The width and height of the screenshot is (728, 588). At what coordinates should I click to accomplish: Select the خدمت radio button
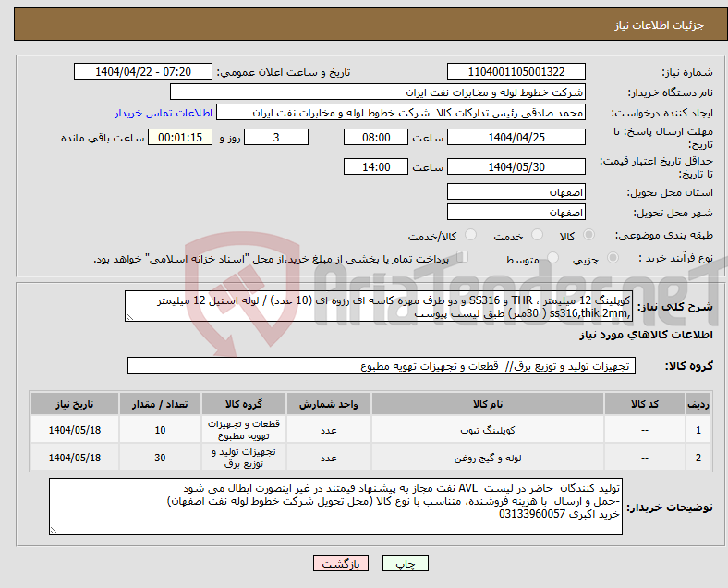pos(537,235)
